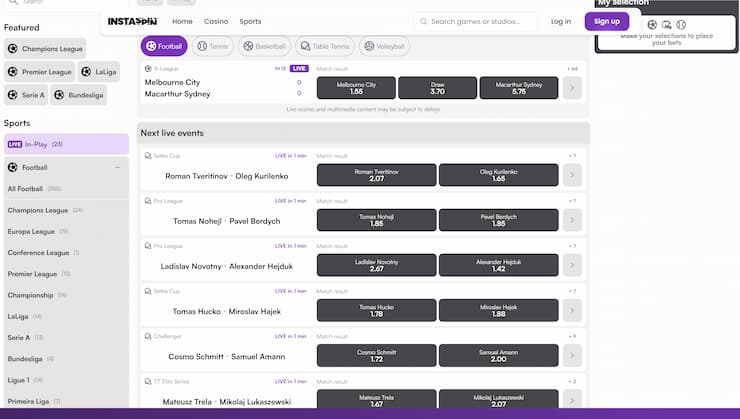Image resolution: width=740 pixels, height=419 pixels.
Task: Open Roman Tveritinov - Oleg Kurilenko match
Action: point(227,176)
